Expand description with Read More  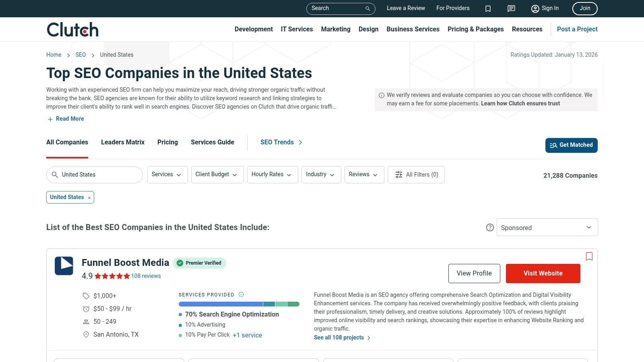[66, 119]
